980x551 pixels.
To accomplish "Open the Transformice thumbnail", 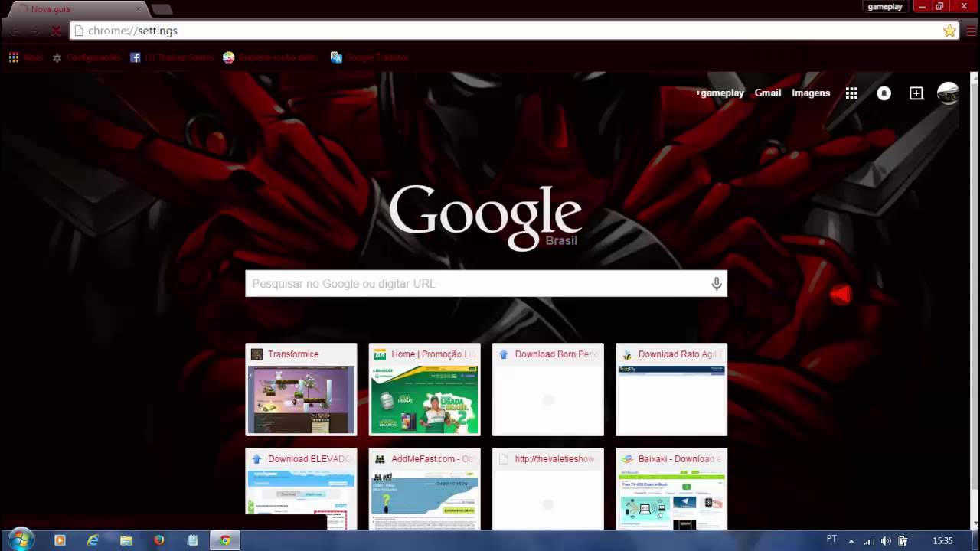I will tap(301, 390).
